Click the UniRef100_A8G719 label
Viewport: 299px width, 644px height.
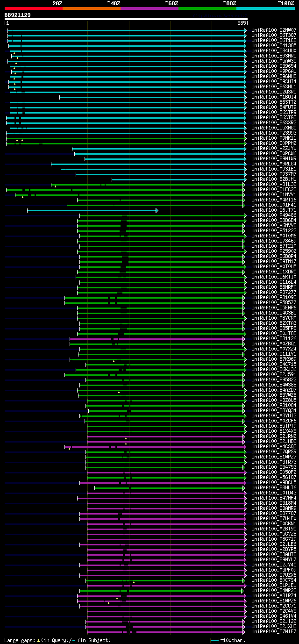pyautogui.click(x=274, y=539)
